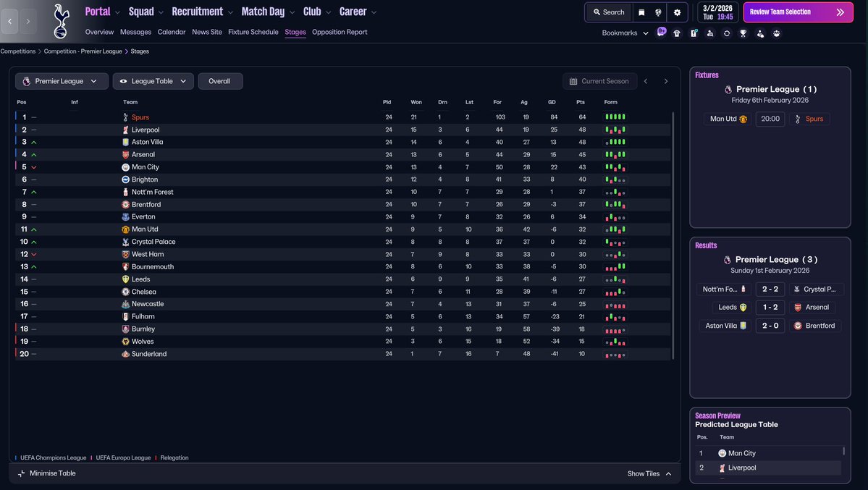
Task: Open the staff person bookmark icon
Action: click(x=760, y=33)
